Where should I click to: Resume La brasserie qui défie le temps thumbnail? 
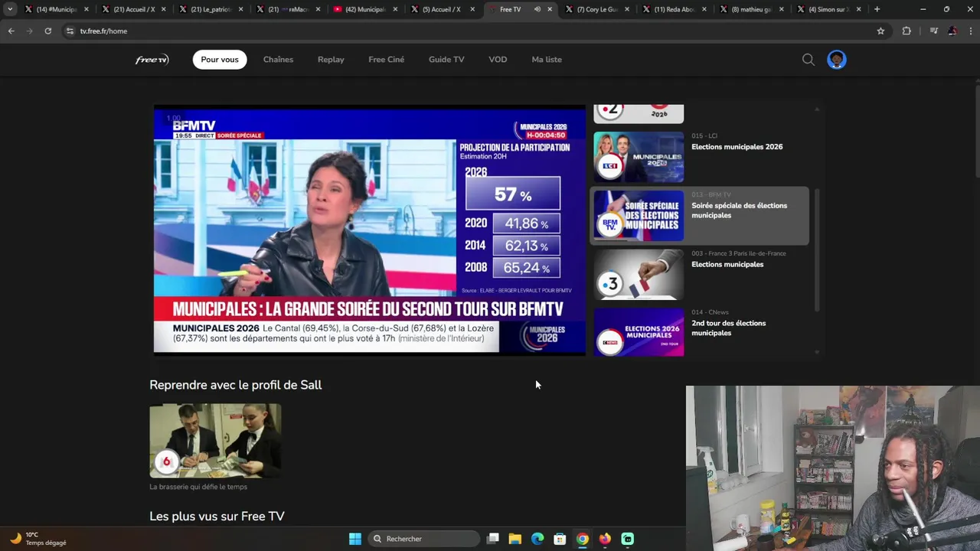(215, 441)
